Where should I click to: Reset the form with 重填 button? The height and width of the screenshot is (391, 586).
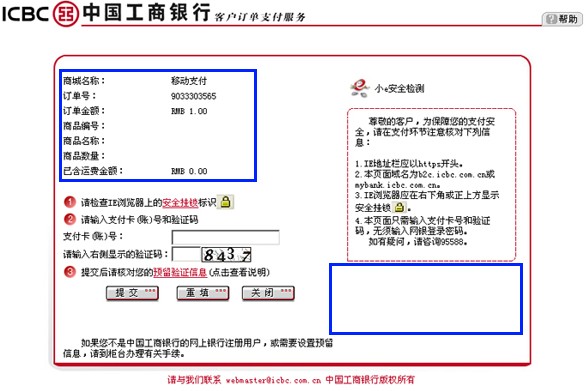point(203,293)
